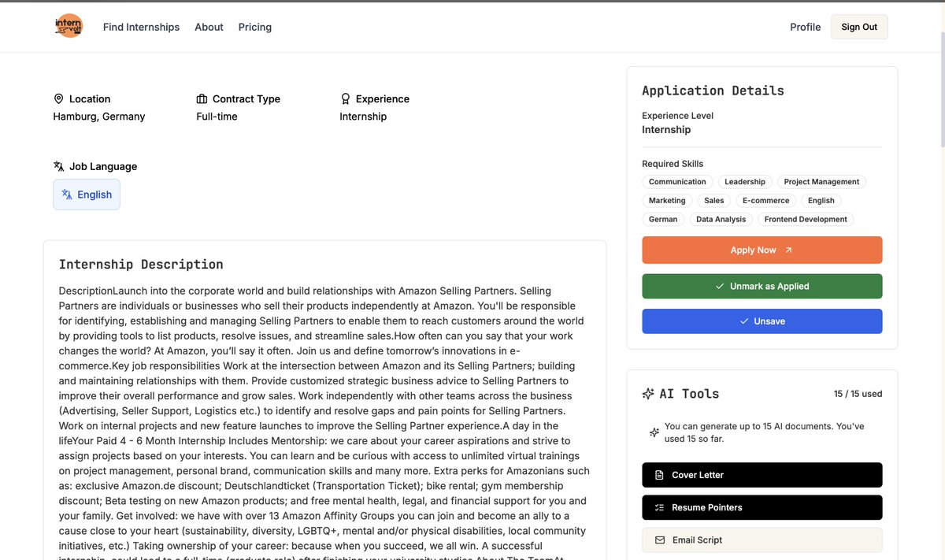Go to the About page
The height and width of the screenshot is (560, 945).
pyautogui.click(x=209, y=27)
